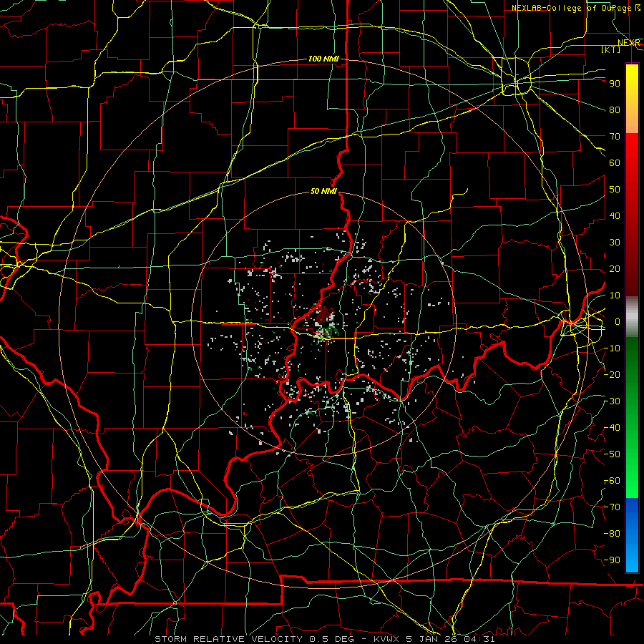Pick the gray band at 0 on the color bar
Image resolution: width=644 pixels, height=644 pixels.
pyautogui.click(x=632, y=317)
